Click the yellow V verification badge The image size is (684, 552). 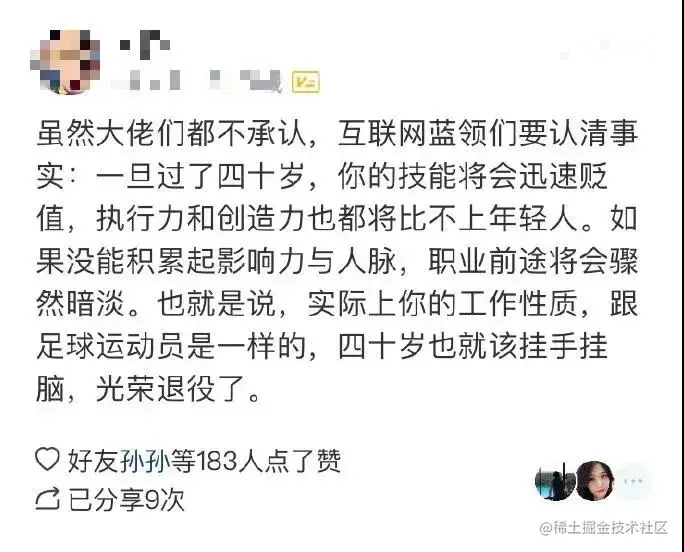(x=306, y=82)
